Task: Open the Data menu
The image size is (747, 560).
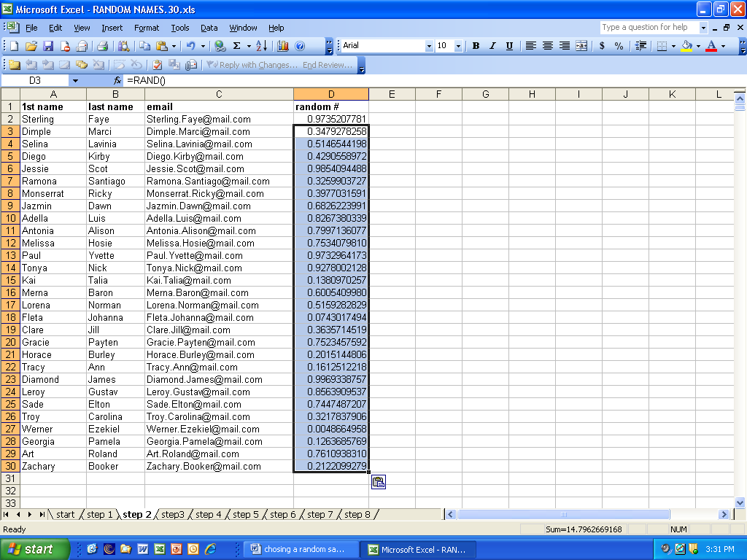Action: (209, 28)
